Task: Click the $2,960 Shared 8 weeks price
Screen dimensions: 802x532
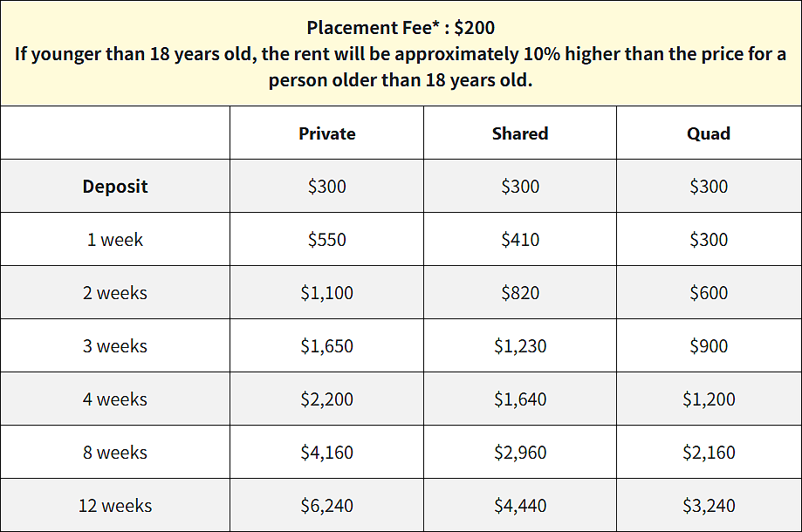Action: point(520,453)
